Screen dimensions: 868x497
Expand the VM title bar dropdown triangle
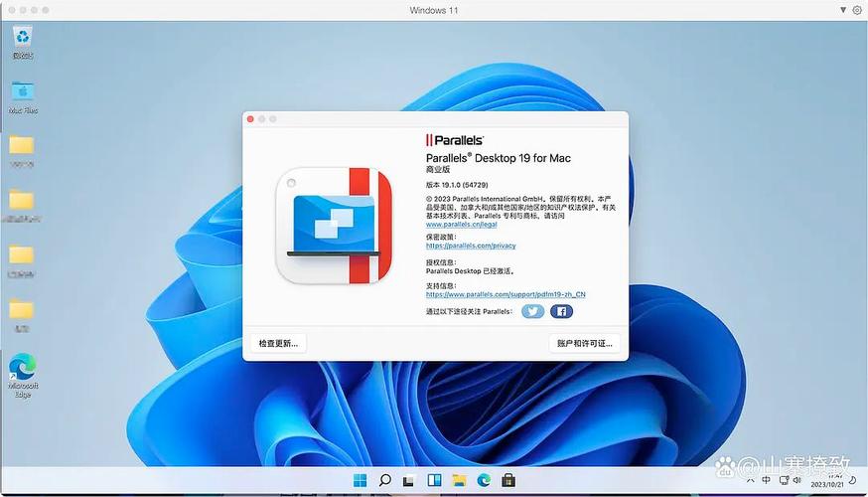[x=843, y=10]
